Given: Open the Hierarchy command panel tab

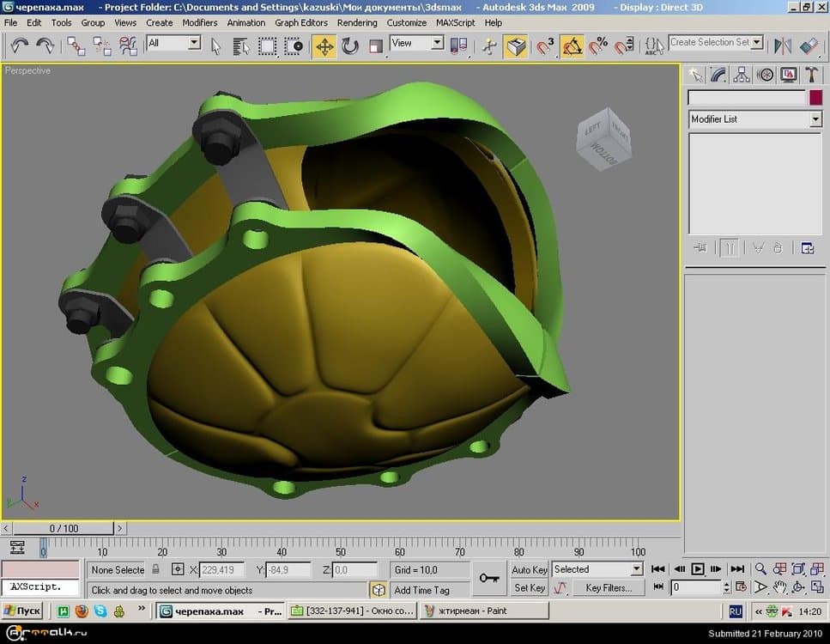Looking at the screenshot, I should [742, 75].
